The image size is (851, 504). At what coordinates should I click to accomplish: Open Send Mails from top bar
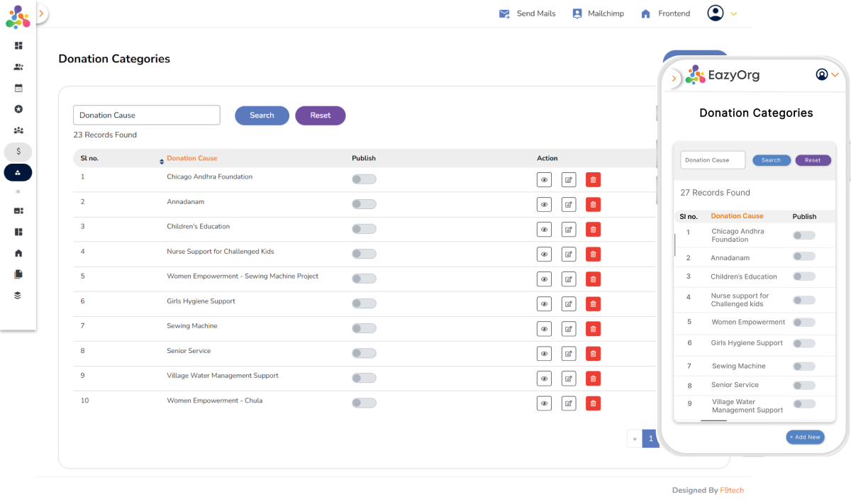coord(528,13)
